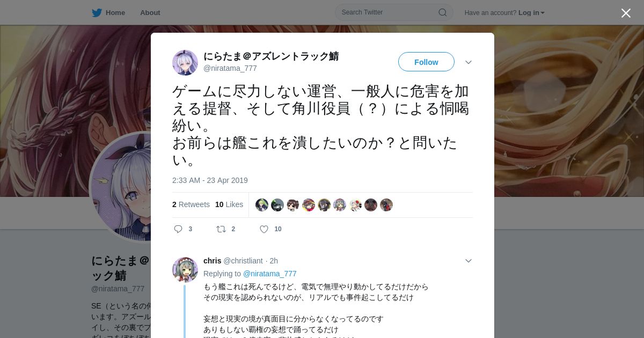The image size is (644, 338).
Task: Open chris's avatar in the reply
Action: click(x=185, y=270)
